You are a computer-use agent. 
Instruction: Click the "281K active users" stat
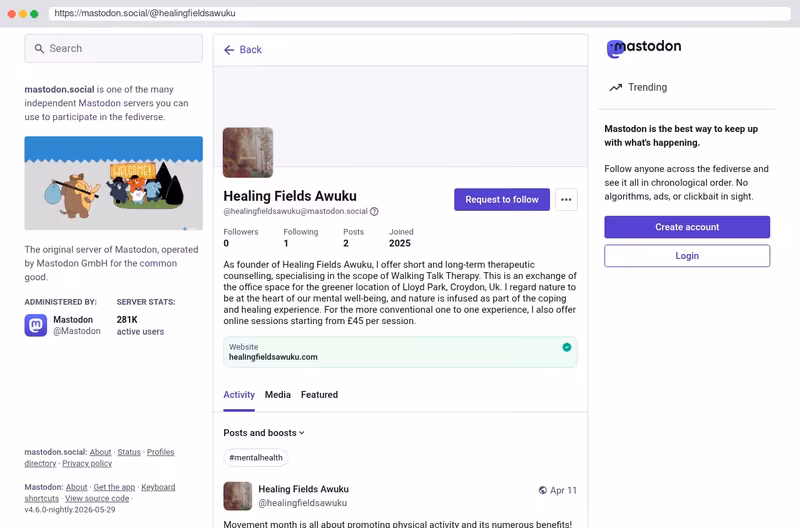coord(140,325)
